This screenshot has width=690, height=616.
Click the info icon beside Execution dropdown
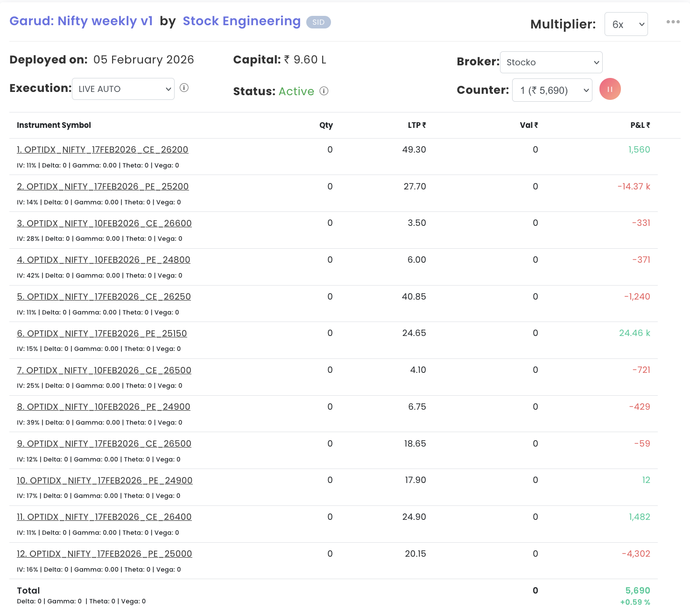pos(184,88)
